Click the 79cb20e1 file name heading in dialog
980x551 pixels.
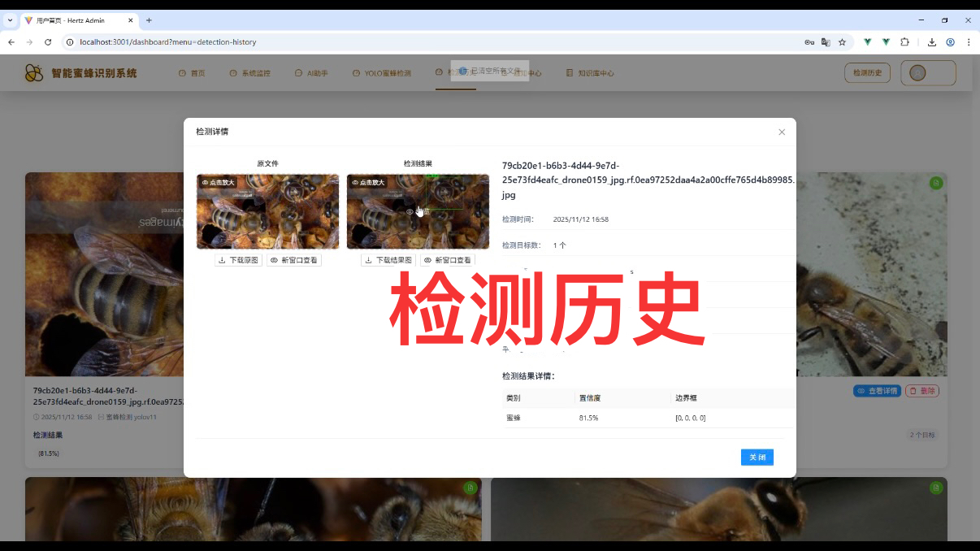pos(648,180)
